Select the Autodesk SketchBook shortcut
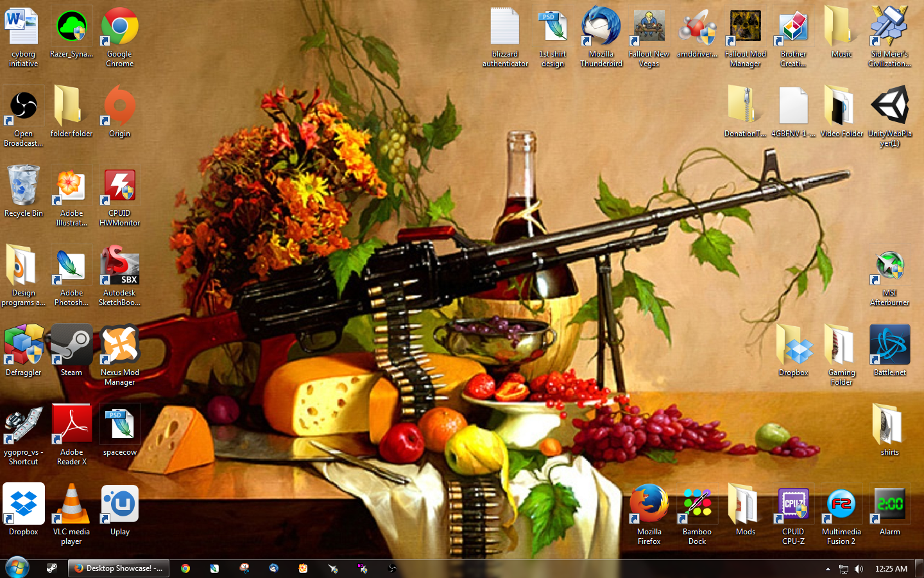Screen dimensions: 924x578 pyautogui.click(x=120, y=276)
